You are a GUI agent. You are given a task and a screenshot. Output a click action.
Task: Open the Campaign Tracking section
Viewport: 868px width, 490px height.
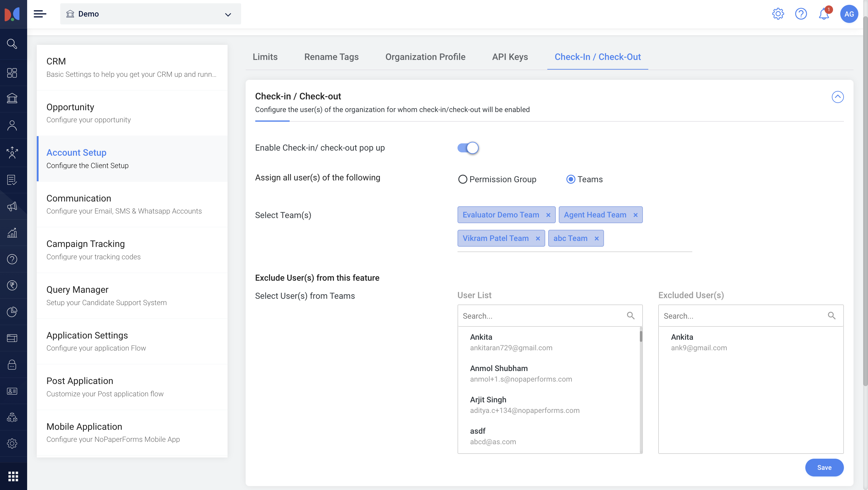pos(132,250)
